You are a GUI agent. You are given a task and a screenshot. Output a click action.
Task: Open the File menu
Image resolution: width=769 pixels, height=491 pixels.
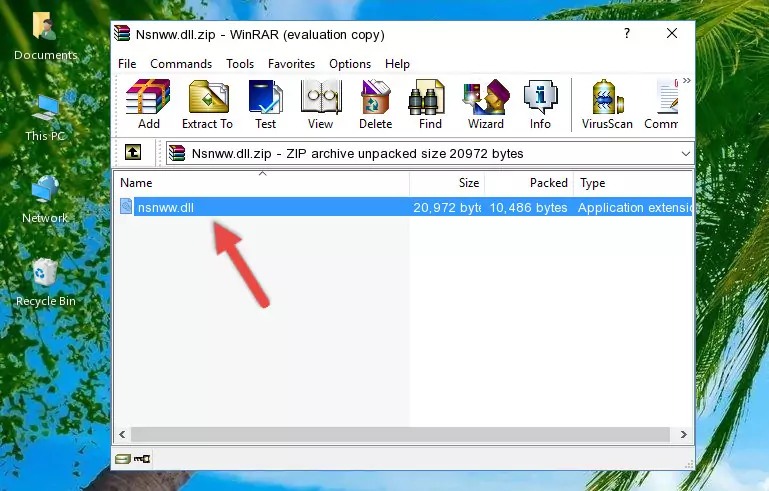click(127, 64)
